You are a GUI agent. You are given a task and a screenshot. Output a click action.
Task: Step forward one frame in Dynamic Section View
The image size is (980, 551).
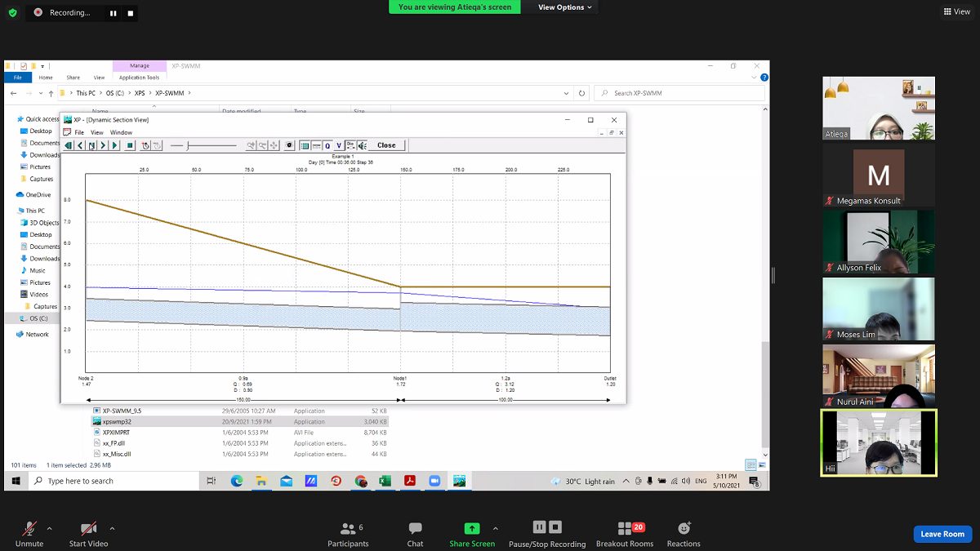coord(103,145)
